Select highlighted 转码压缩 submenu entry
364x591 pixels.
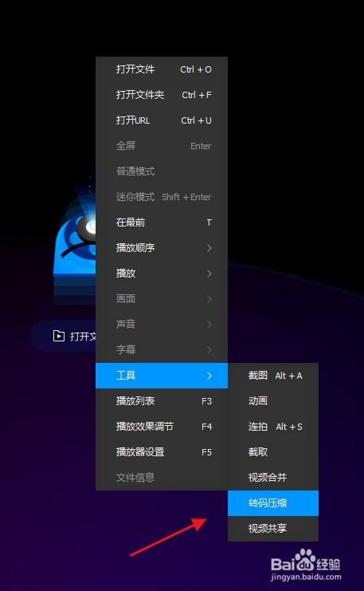273,503
